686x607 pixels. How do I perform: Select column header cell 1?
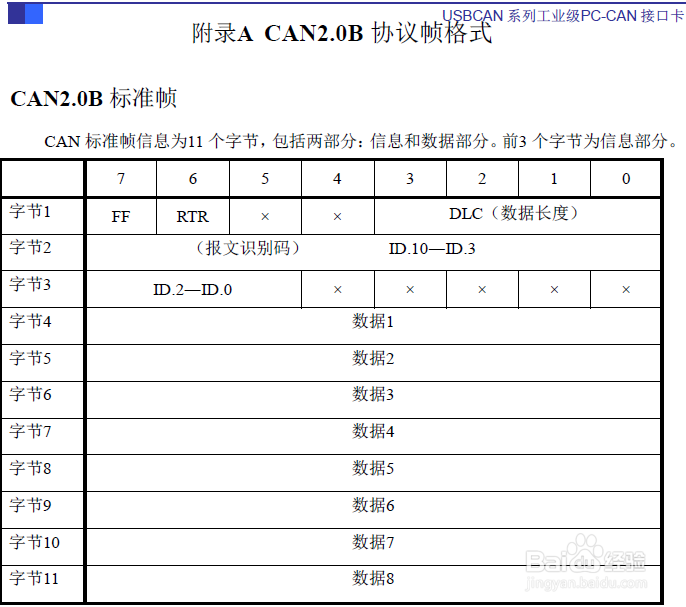pos(554,179)
